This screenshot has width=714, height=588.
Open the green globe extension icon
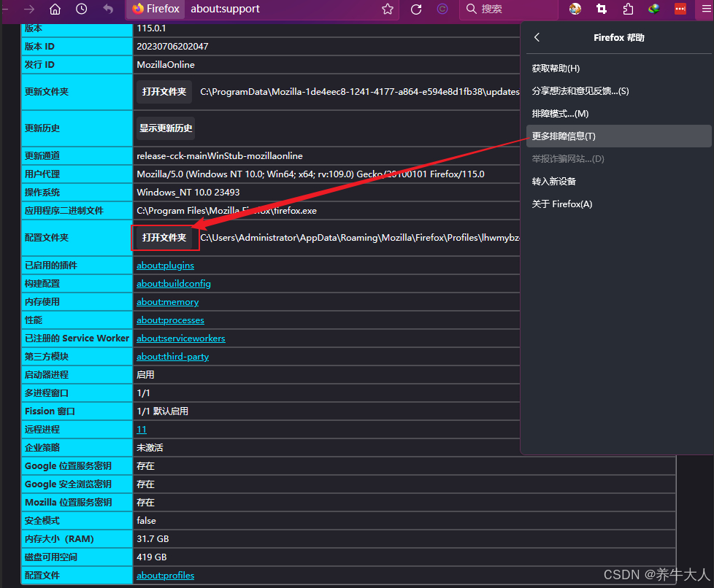654,9
